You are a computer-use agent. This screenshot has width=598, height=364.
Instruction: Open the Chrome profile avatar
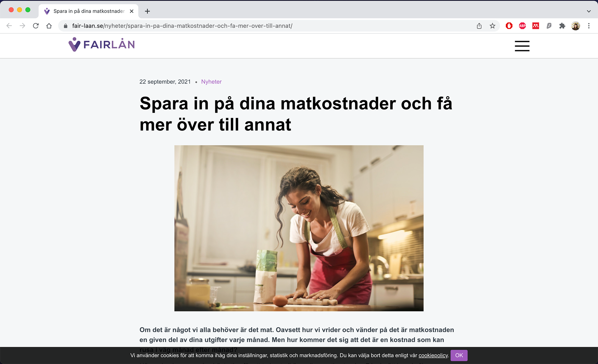click(x=576, y=26)
